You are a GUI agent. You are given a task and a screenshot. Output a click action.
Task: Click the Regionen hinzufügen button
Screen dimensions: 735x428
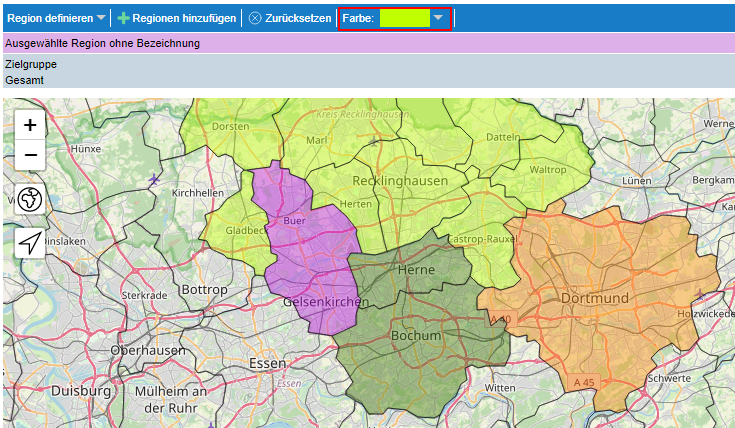(x=177, y=18)
